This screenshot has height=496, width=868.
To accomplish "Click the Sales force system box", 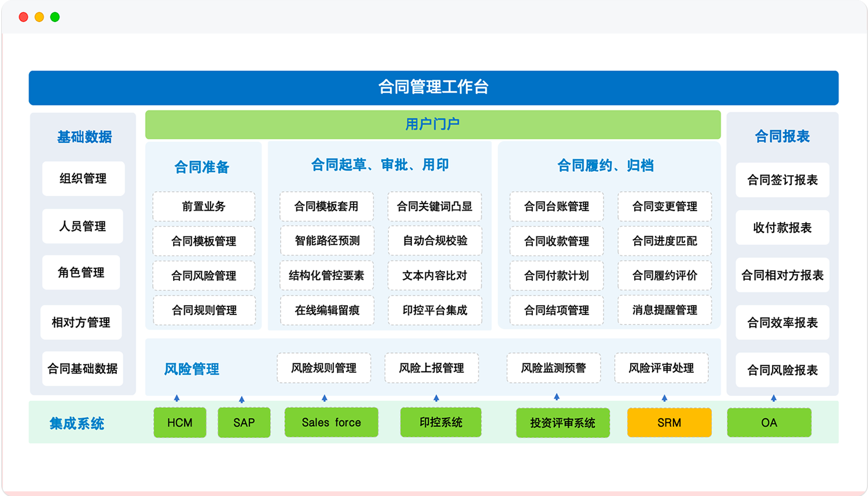I will (x=332, y=423).
